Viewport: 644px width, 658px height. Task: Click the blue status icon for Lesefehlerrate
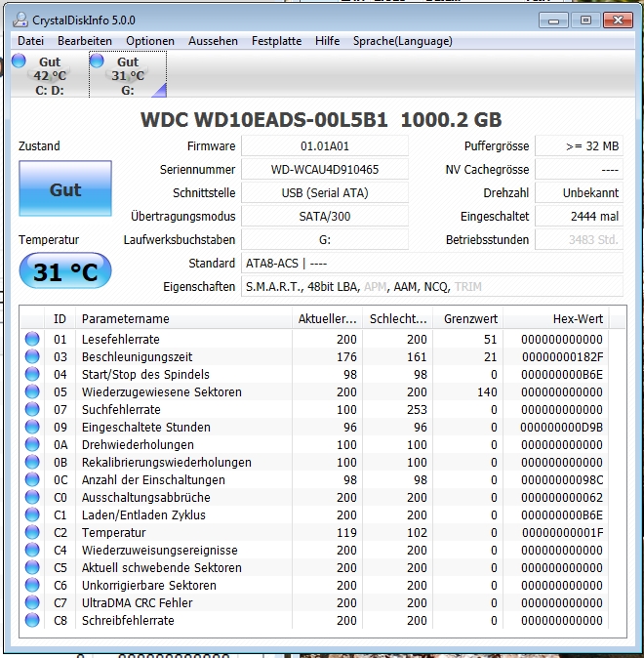point(32,339)
